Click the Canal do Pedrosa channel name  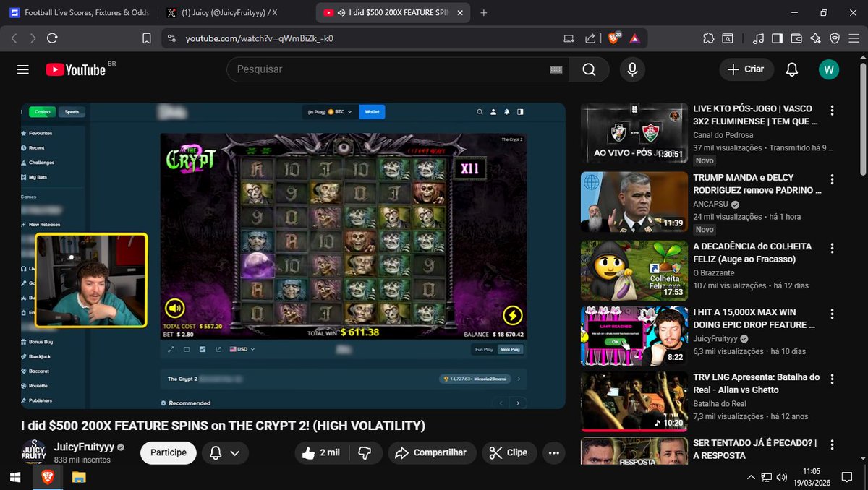pos(723,135)
